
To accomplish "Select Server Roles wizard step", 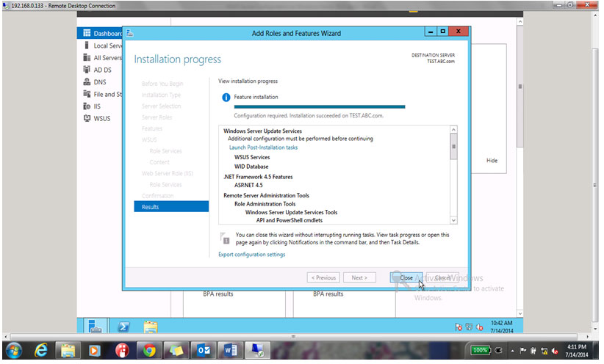I will click(157, 117).
